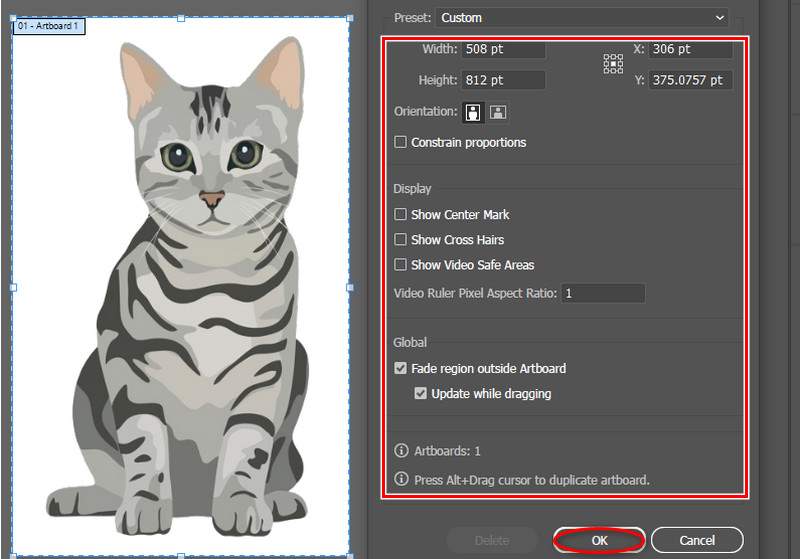Image resolution: width=800 pixels, height=559 pixels.
Task: Confirm with the OK button
Action: [599, 540]
